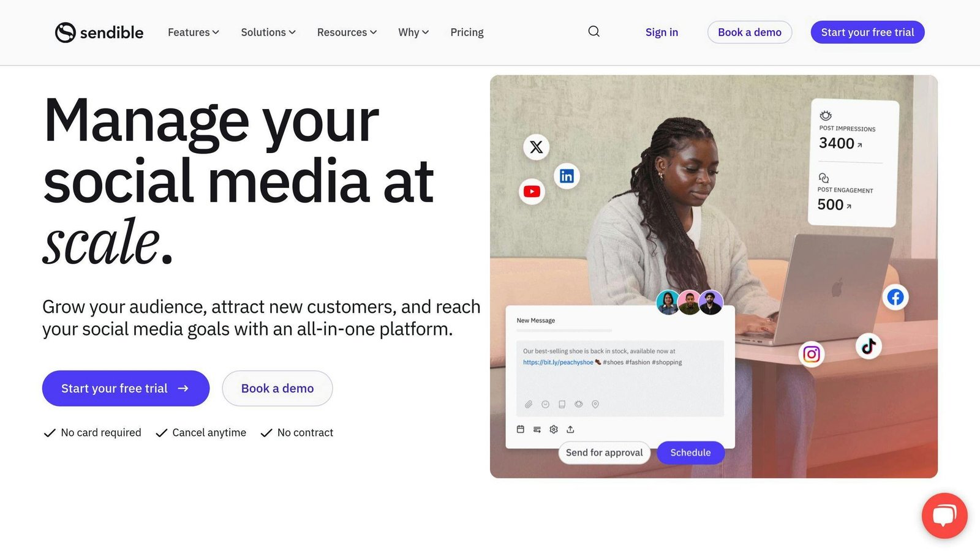This screenshot has height=551, width=980.
Task: Click the paperclip attachment icon in New Message
Action: (x=529, y=404)
